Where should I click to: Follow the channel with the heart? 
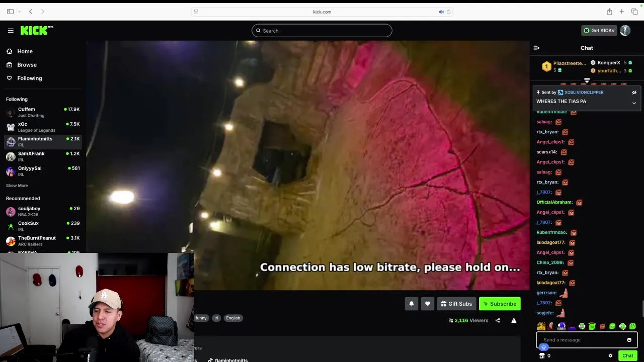click(x=428, y=304)
